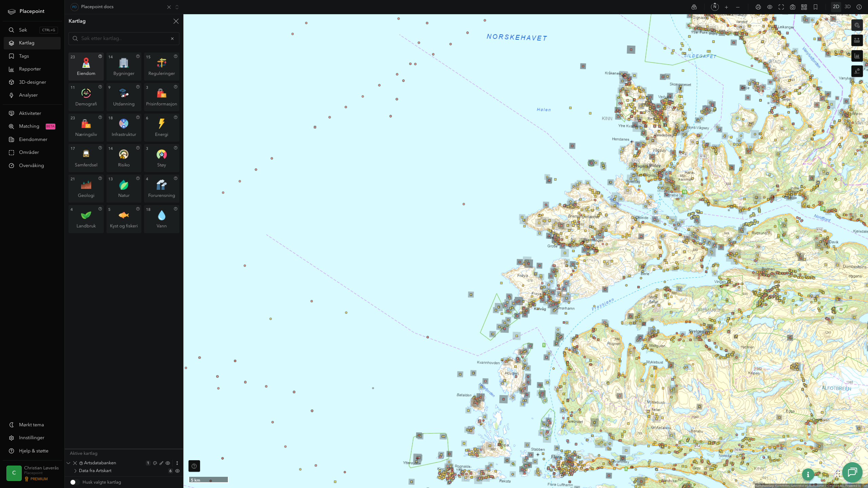
Task: Open the basemap selector icon
Action: tap(694, 7)
